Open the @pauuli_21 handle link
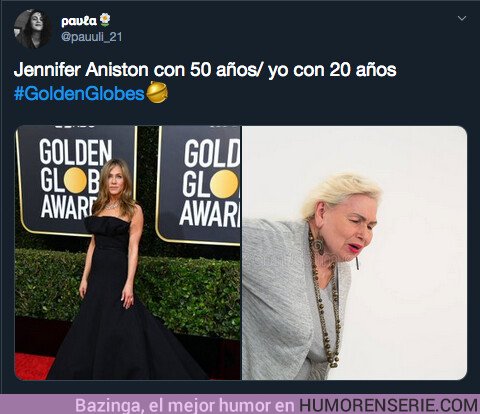This screenshot has height=414, width=480. 92,37
